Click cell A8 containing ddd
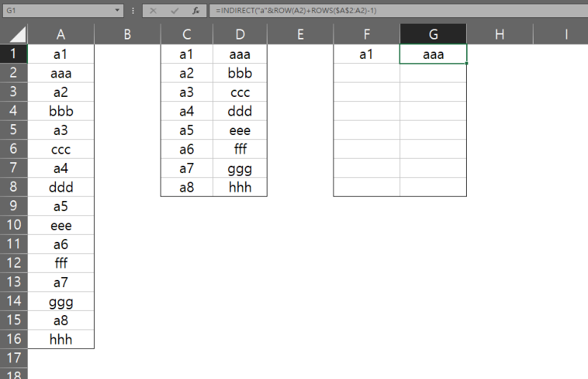This screenshot has height=379, width=588. (x=61, y=187)
